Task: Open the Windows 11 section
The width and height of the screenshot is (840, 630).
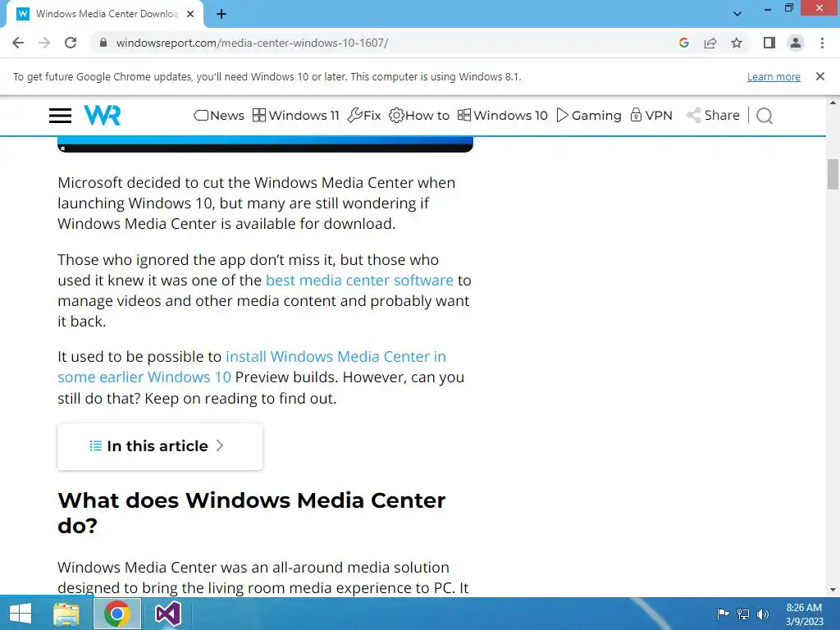Action: [295, 115]
